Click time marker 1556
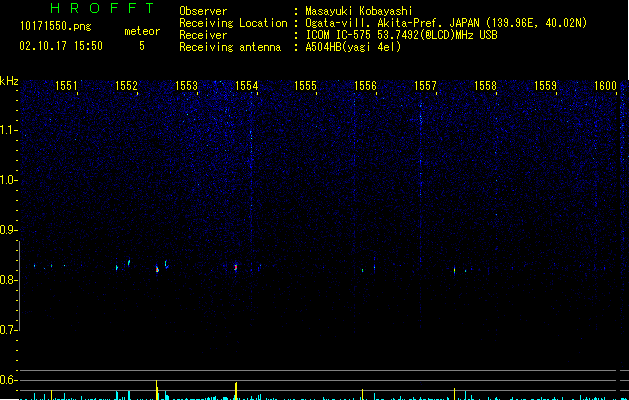The height and width of the screenshot is (400, 629). tap(365, 86)
